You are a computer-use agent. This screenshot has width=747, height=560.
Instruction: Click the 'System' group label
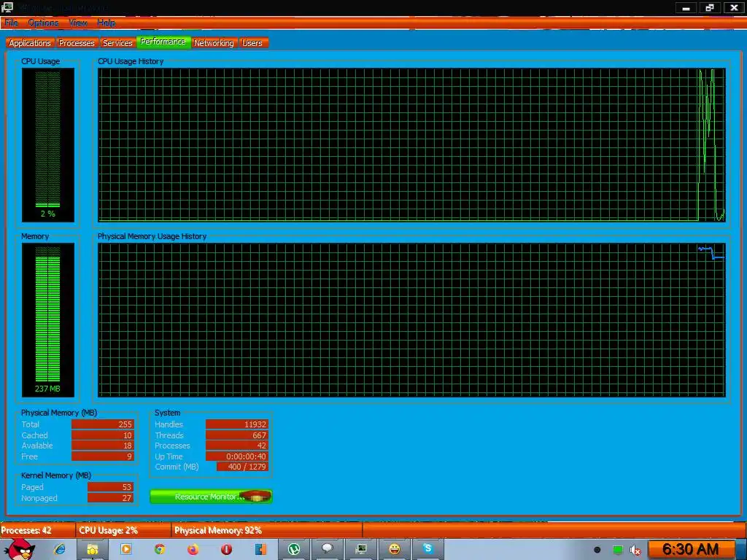(167, 413)
